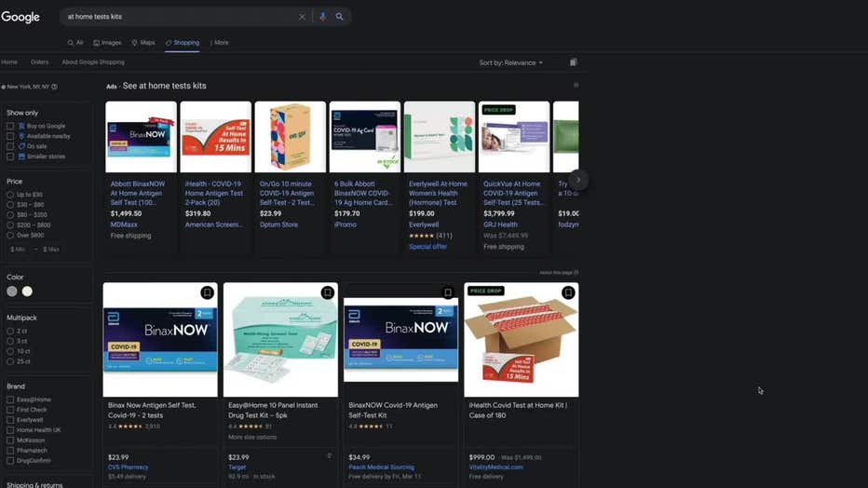The height and width of the screenshot is (488, 868).
Task: Select the 10 ct multipack option
Action: click(10, 351)
